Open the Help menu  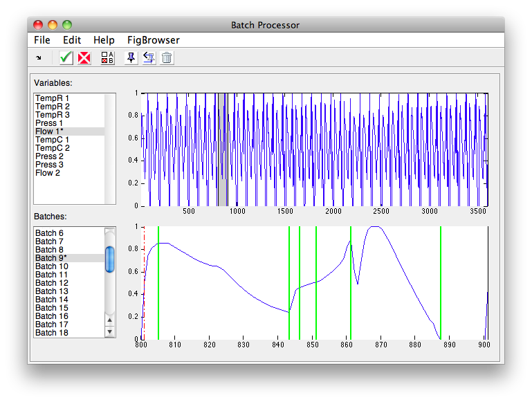click(104, 40)
